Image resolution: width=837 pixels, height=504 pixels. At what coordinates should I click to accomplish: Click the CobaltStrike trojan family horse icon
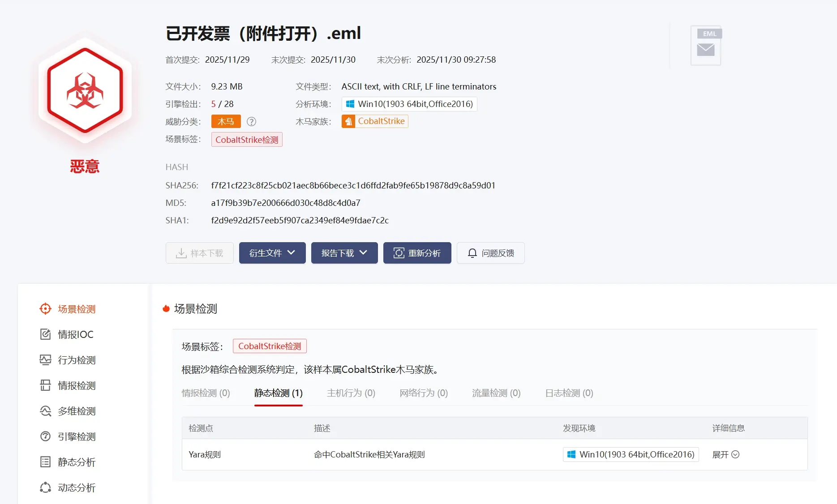point(348,121)
